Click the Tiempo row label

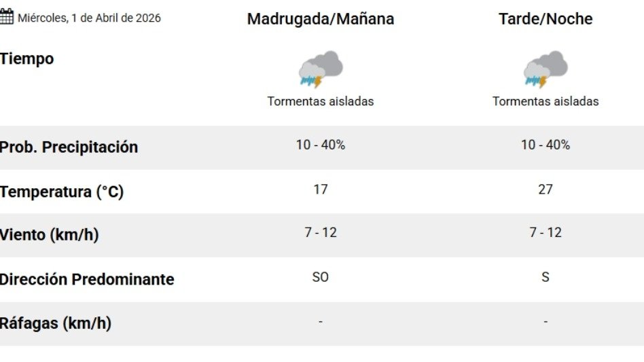pyautogui.click(x=27, y=59)
